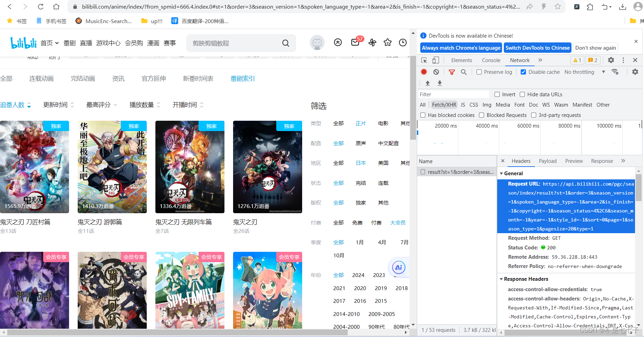Open bilibili favorites star icon

(387, 42)
